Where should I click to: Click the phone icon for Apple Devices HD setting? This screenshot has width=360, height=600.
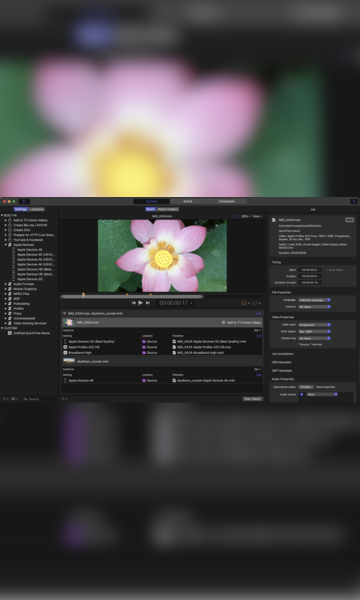(65, 341)
